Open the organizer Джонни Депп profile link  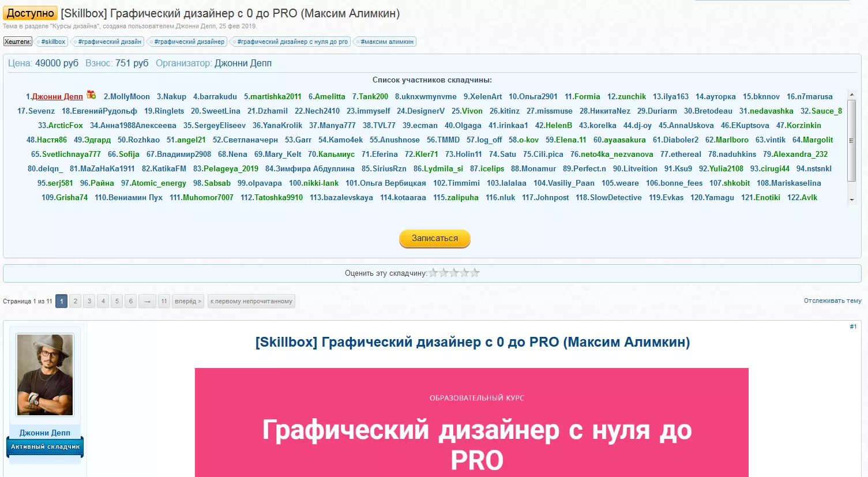point(243,63)
